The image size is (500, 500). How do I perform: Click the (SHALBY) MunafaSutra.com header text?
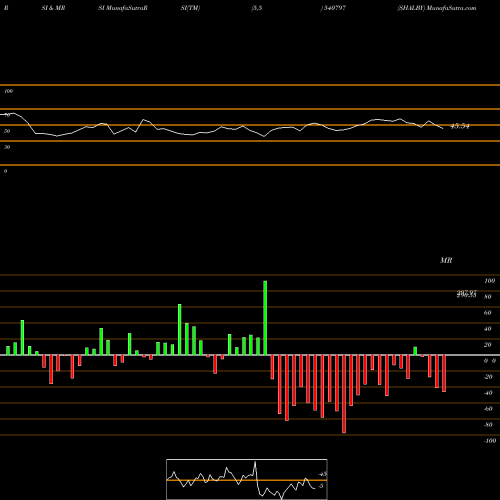437,8
